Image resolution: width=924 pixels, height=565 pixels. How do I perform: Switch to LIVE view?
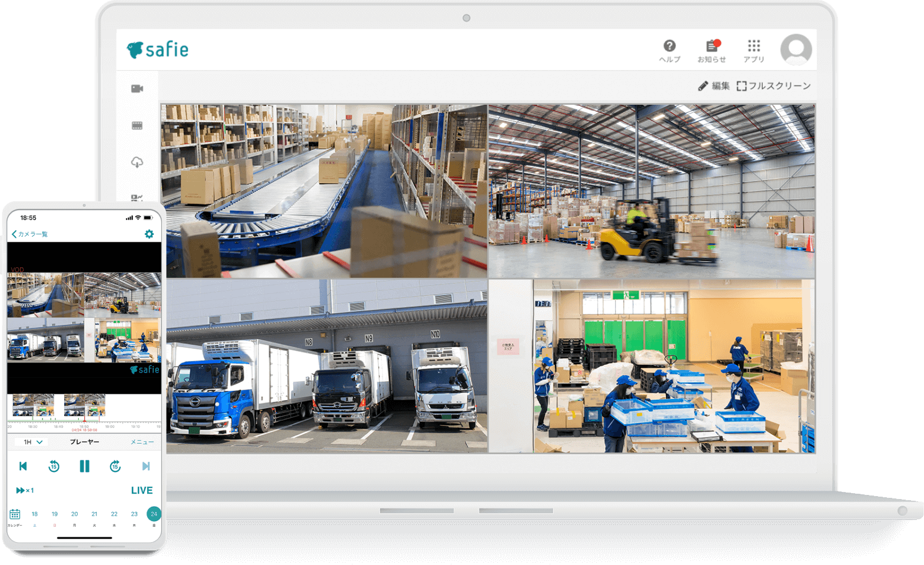pyautogui.click(x=141, y=490)
